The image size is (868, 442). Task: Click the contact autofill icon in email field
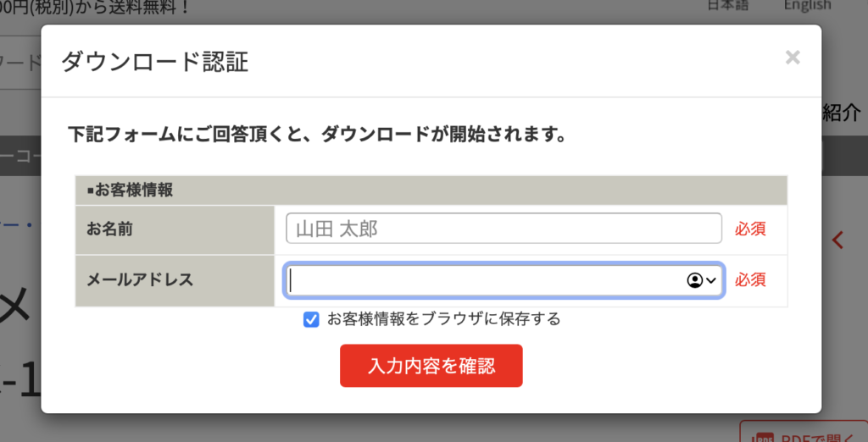click(x=694, y=280)
